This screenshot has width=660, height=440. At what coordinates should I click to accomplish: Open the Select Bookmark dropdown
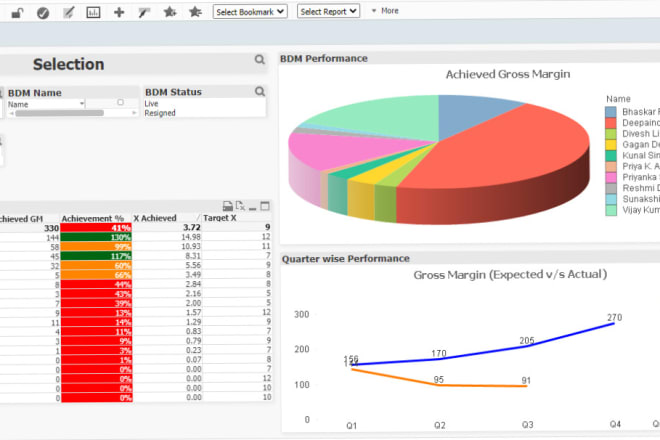click(x=250, y=12)
